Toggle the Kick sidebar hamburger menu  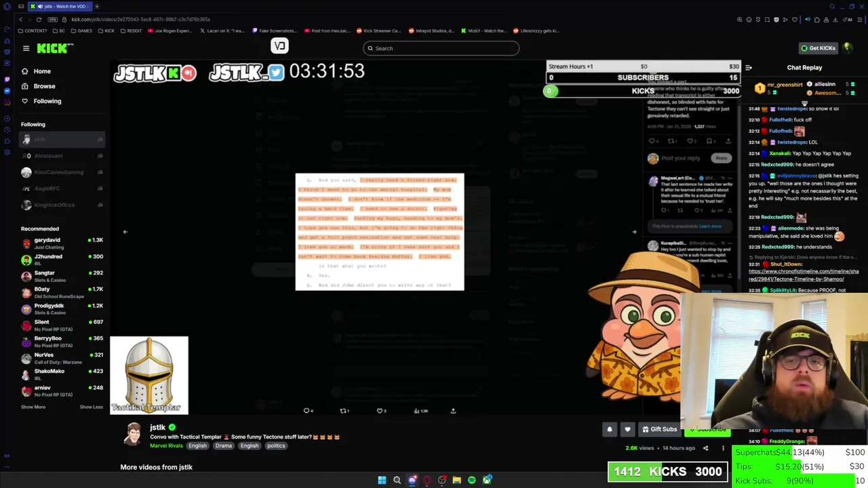26,48
